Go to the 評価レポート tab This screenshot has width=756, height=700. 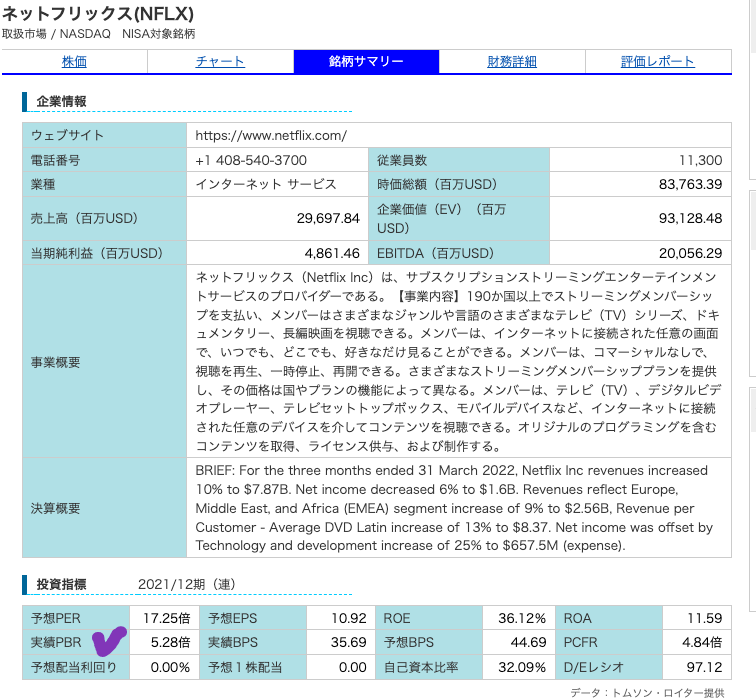pos(658,62)
